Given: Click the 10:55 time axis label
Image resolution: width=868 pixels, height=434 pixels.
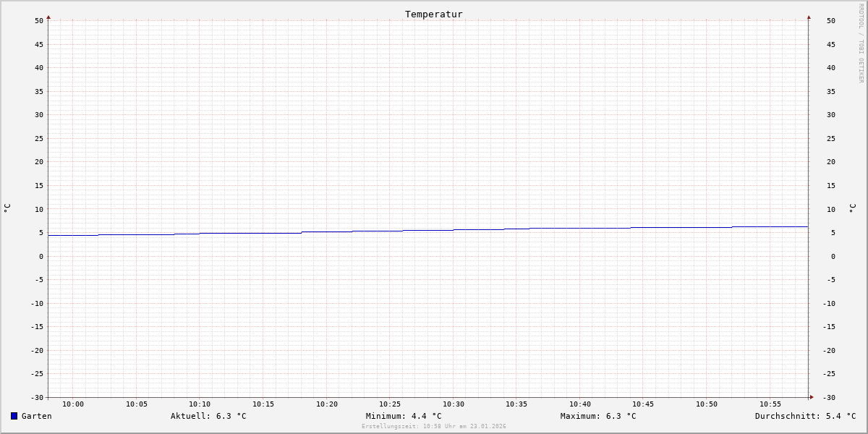Looking at the screenshot, I should pyautogui.click(x=770, y=404).
